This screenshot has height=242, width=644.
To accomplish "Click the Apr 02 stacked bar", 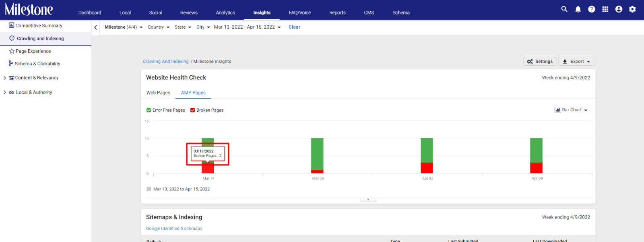I will [x=427, y=156].
